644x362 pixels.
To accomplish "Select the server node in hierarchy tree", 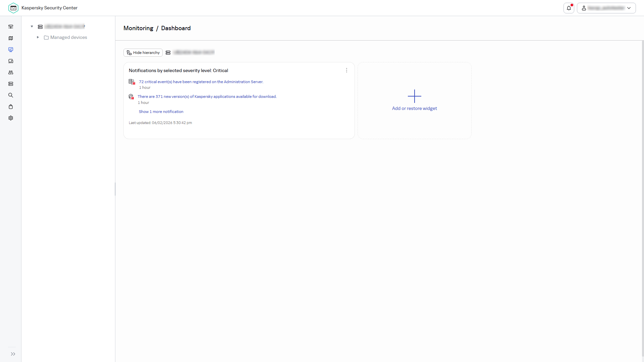I will click(61, 26).
